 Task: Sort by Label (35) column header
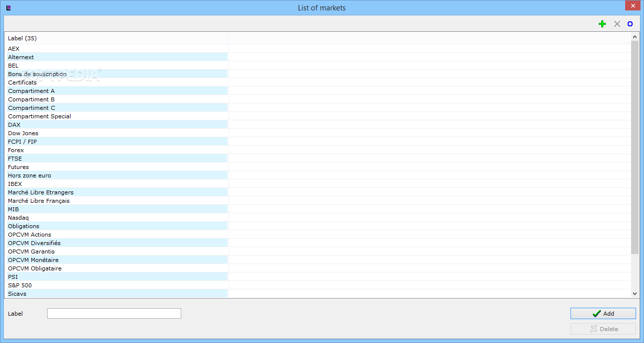116,38
